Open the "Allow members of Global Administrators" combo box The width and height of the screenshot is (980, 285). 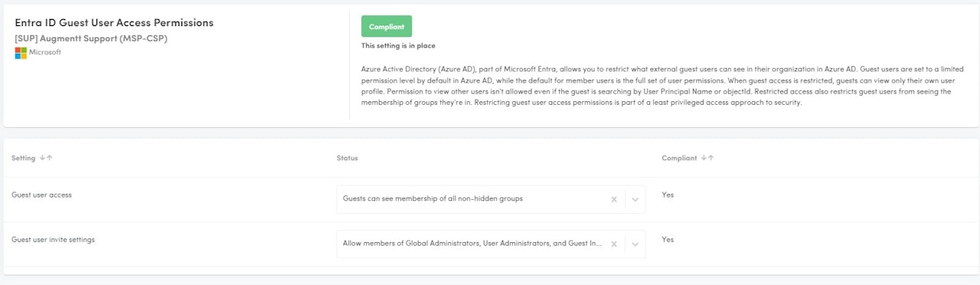491,244
